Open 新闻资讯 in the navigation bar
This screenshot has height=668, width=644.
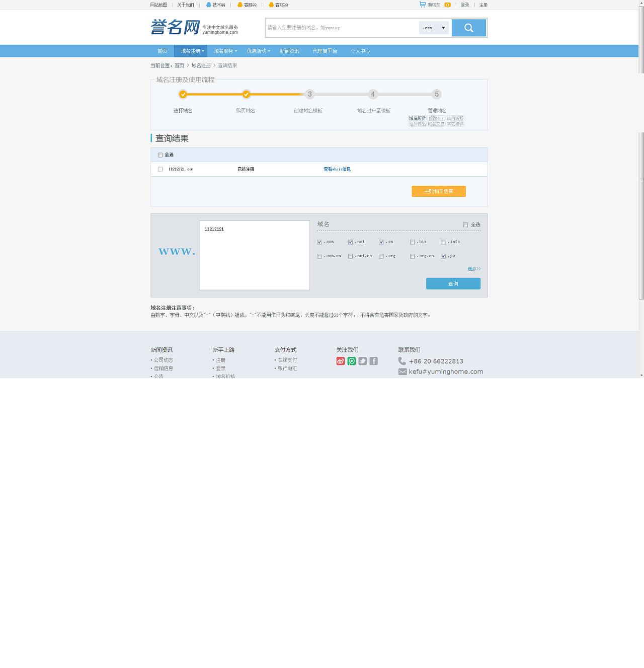click(289, 51)
